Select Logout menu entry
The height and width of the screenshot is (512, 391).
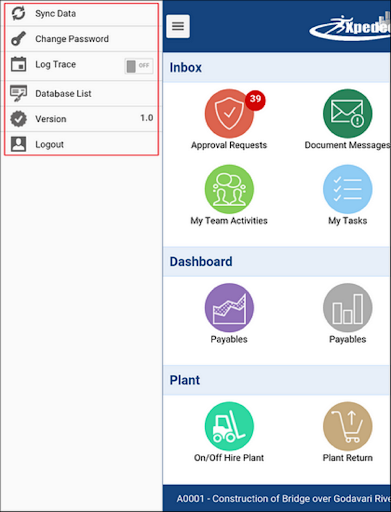81,144
